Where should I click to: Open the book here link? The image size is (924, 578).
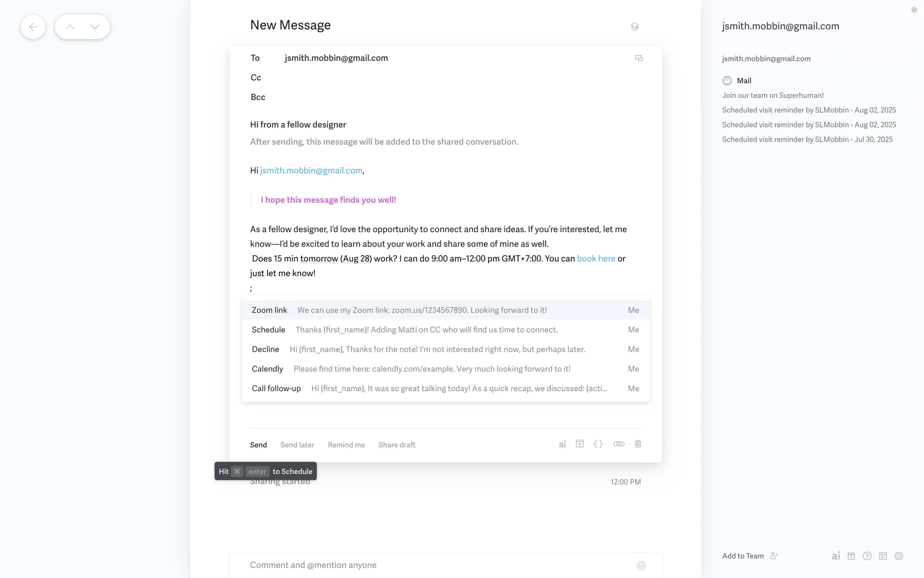pyautogui.click(x=596, y=259)
